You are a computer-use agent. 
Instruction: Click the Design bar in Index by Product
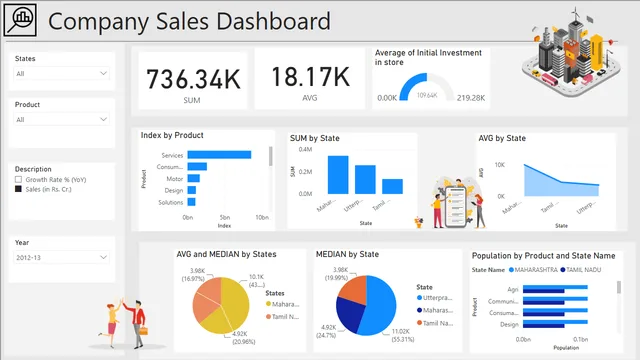click(191, 190)
